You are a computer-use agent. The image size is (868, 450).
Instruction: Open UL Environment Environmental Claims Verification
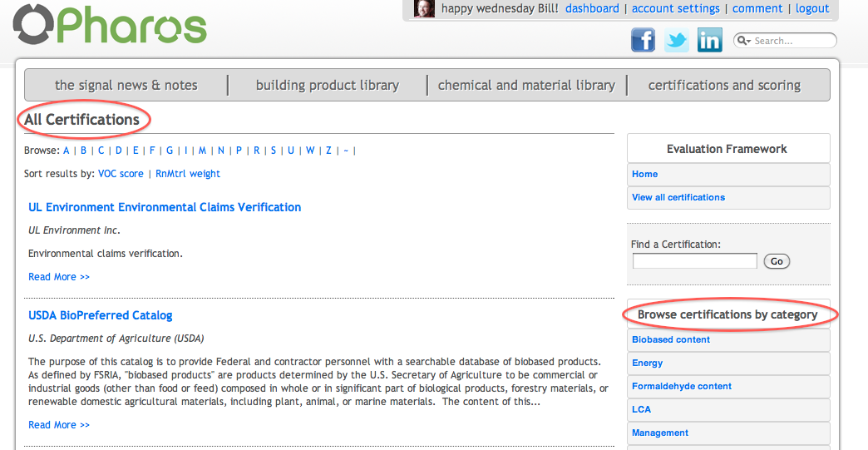pos(165,207)
